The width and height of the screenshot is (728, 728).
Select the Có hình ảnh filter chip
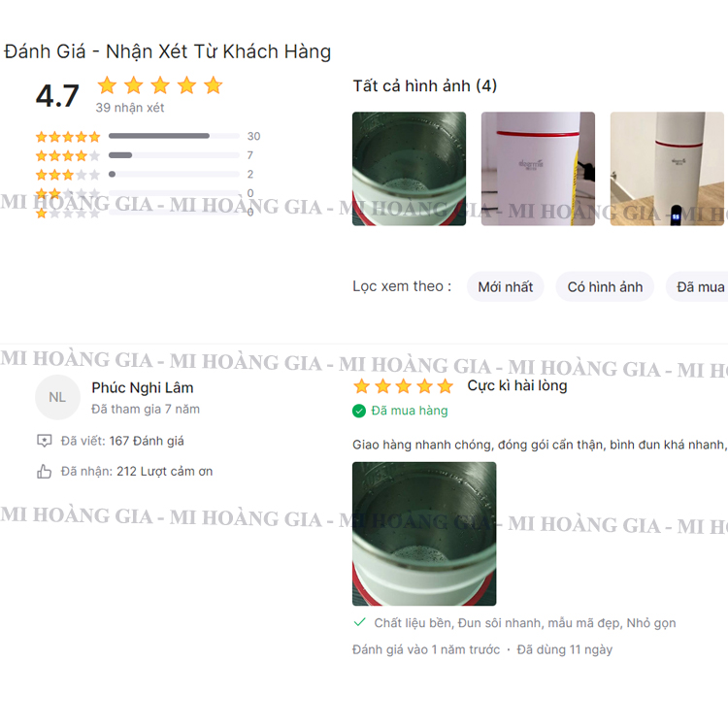coord(605,287)
